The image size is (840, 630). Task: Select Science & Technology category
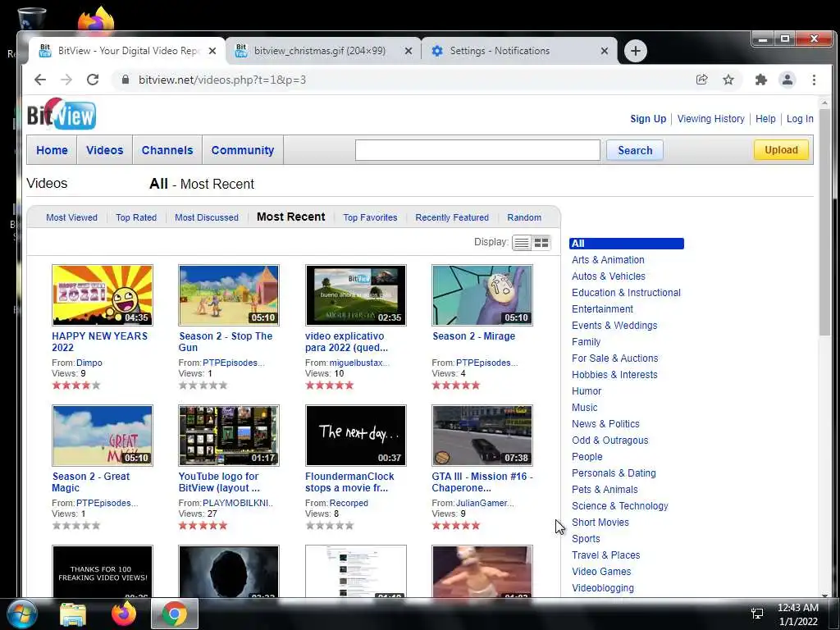[x=620, y=506]
